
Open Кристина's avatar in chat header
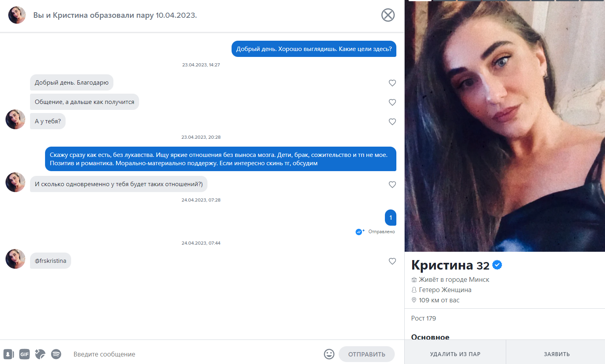tap(17, 15)
